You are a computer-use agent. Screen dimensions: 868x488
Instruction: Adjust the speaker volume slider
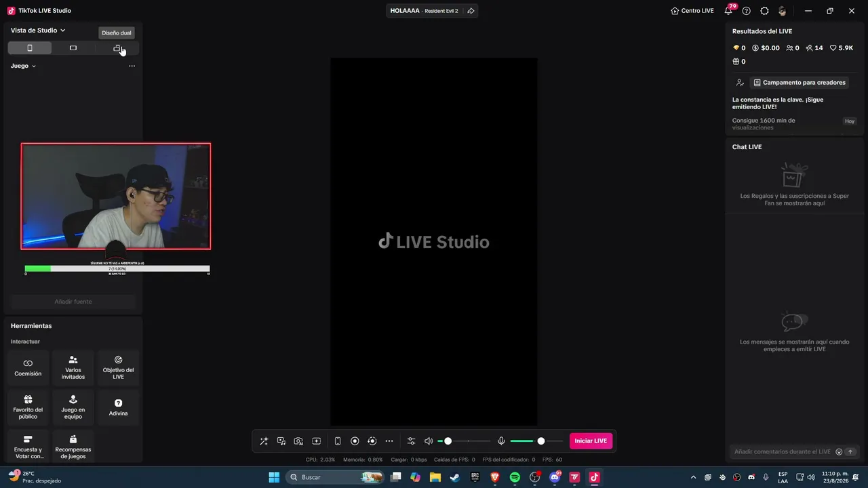click(464, 441)
